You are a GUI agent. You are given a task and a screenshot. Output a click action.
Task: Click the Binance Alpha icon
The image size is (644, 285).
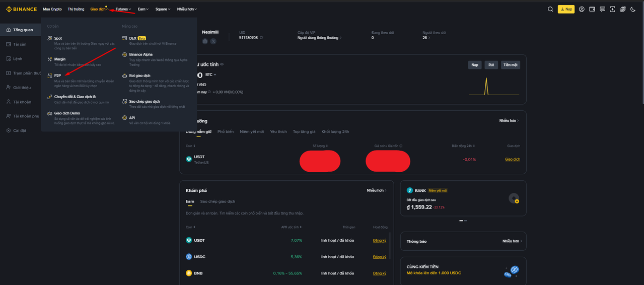pyautogui.click(x=125, y=54)
